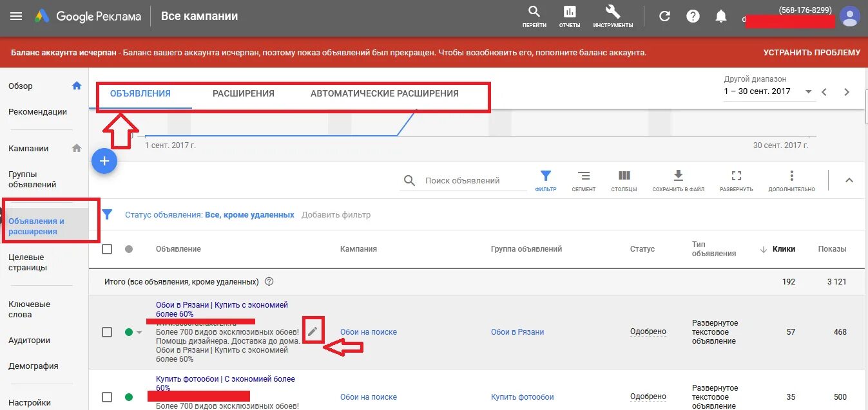Open ad group link Обои в Рязани
This screenshot has width=868, height=410.
tap(517, 332)
